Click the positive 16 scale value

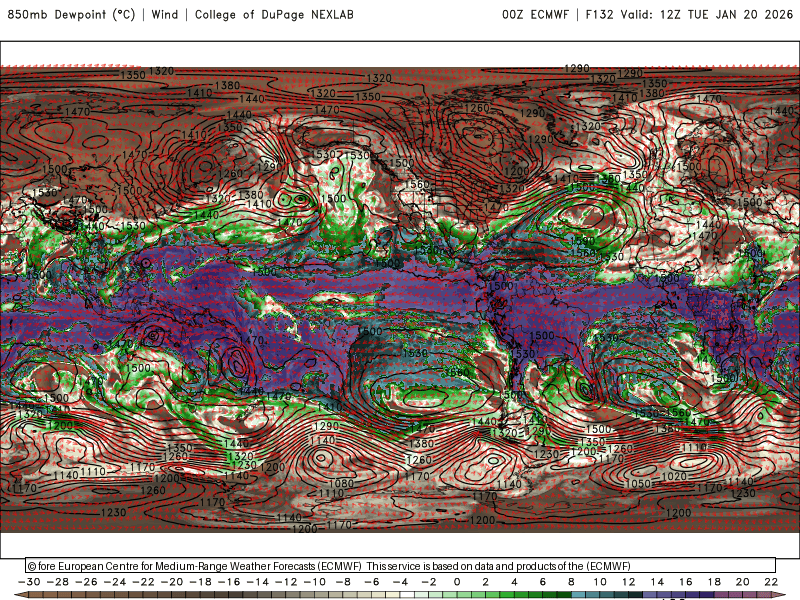point(686,582)
